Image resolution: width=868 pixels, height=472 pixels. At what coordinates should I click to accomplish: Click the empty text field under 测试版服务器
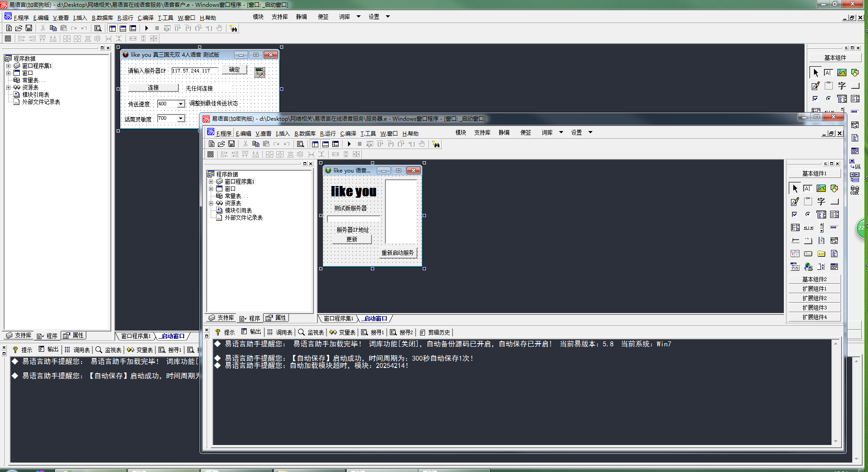coord(354,219)
